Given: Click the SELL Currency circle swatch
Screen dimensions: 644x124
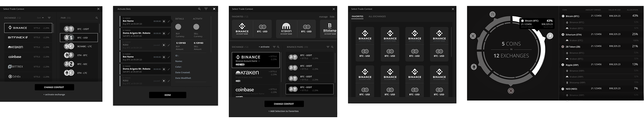Looking at the screenshot, I should [196, 27].
